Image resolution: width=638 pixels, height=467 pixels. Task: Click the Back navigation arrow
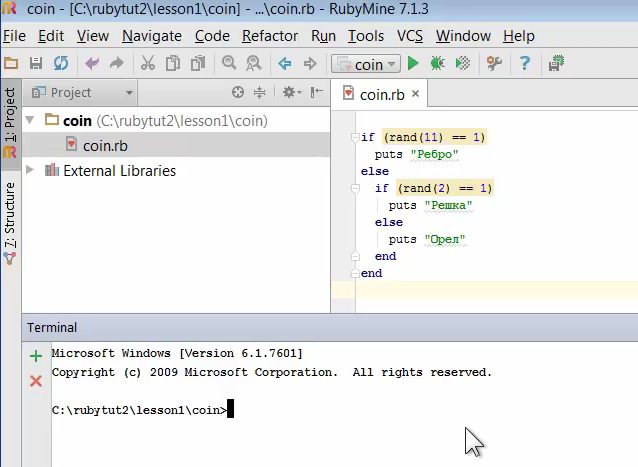[285, 63]
